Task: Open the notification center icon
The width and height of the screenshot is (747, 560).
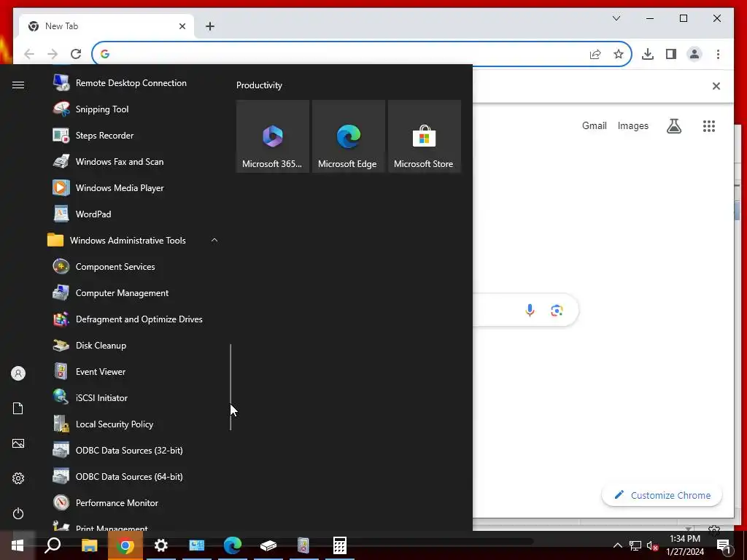Action: [724, 546]
